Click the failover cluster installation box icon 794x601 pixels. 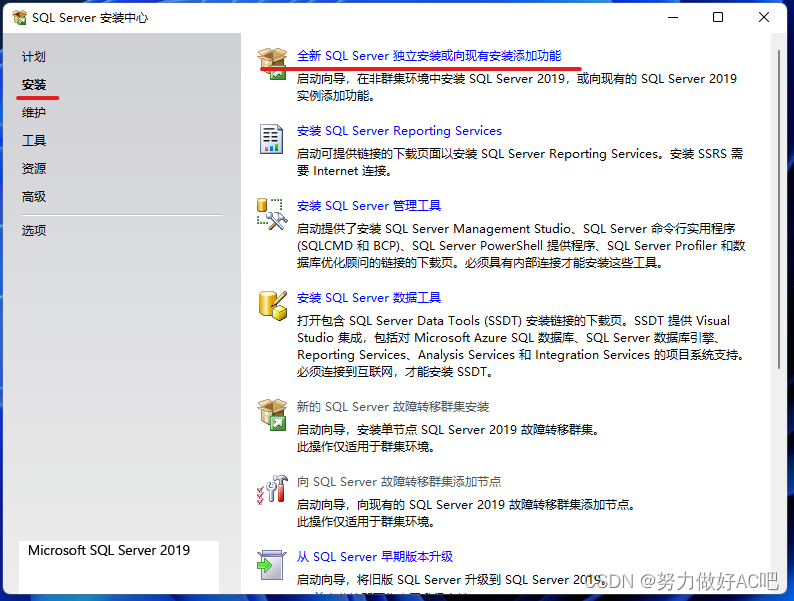[272, 415]
